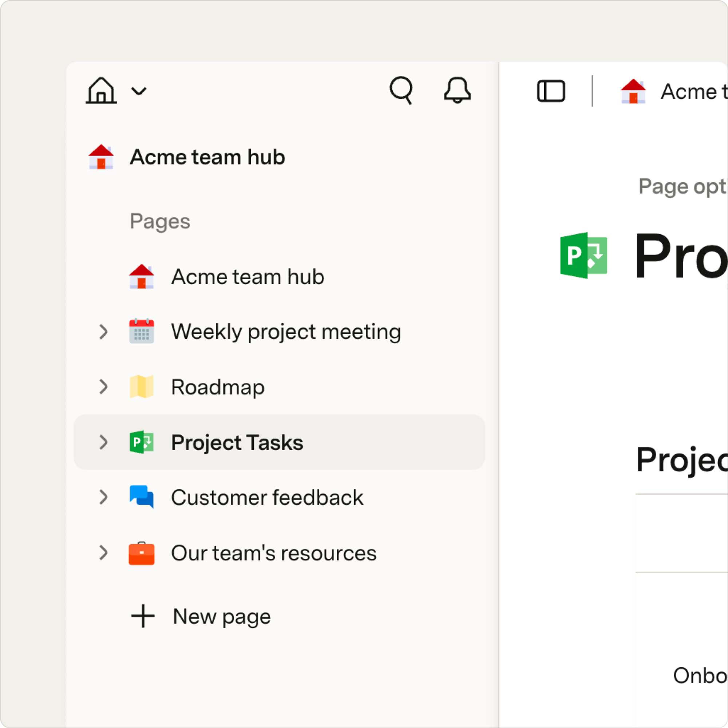Expand the Customer feedback chevron
Viewport: 728px width, 728px height.
click(103, 497)
